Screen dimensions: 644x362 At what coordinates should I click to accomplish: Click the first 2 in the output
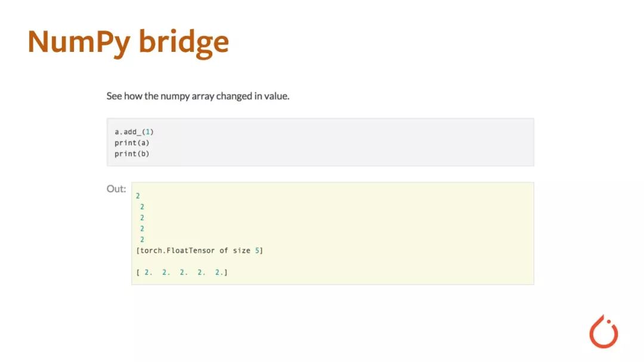click(x=138, y=196)
